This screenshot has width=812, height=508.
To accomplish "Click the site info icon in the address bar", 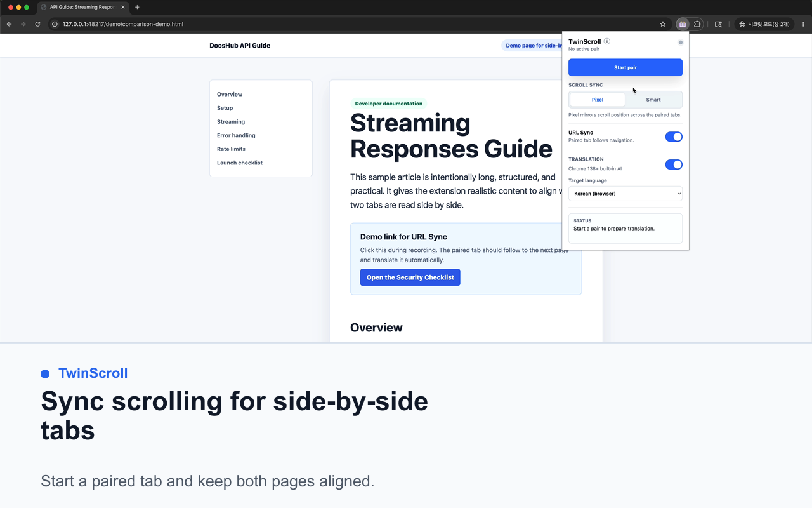I will 55,24.
